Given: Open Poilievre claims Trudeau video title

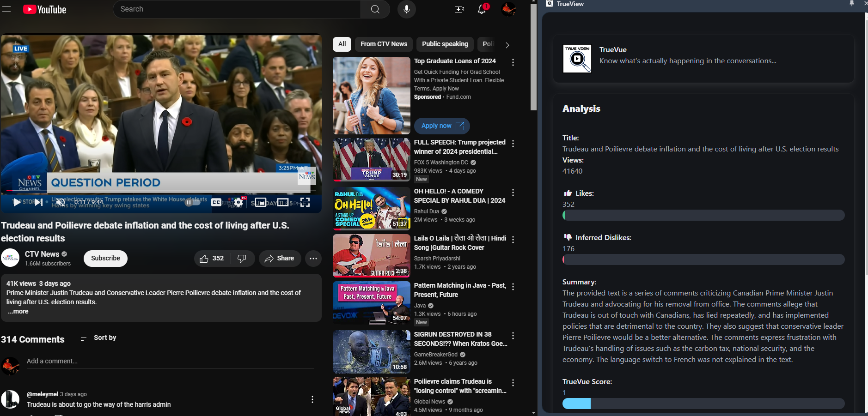Looking at the screenshot, I should pyautogui.click(x=460, y=386).
